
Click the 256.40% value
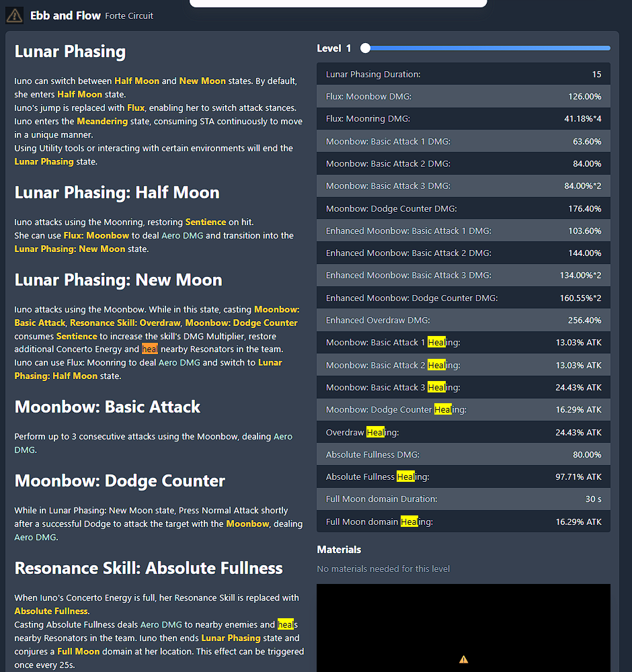pyautogui.click(x=585, y=320)
